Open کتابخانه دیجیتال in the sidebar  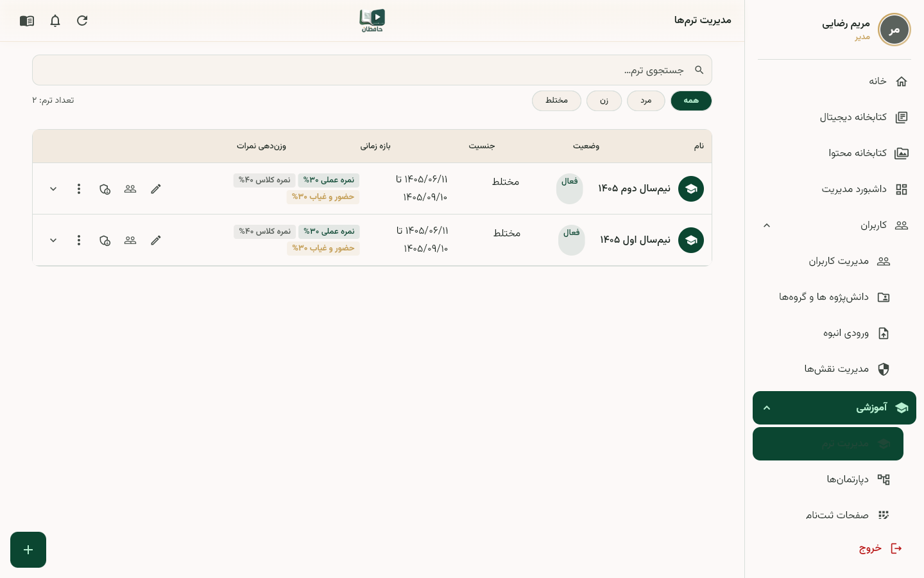(834, 118)
